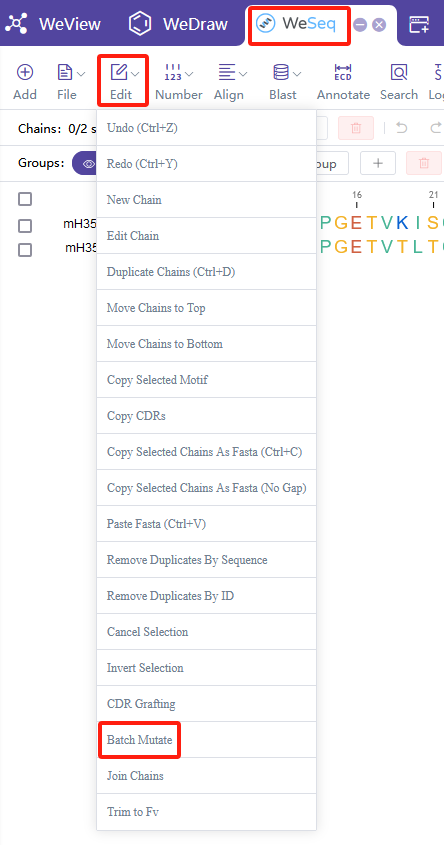Tick the checkbox for the second mH35 chain

tap(25, 250)
